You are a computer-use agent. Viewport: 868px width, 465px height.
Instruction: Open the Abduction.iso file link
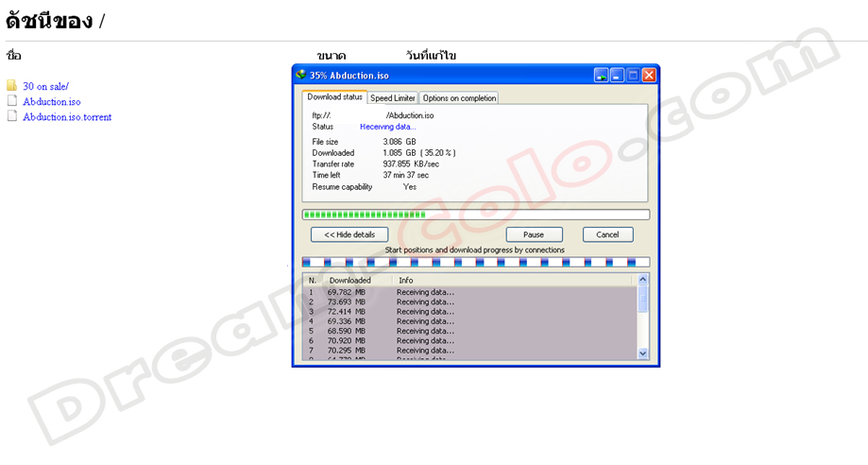tap(52, 101)
